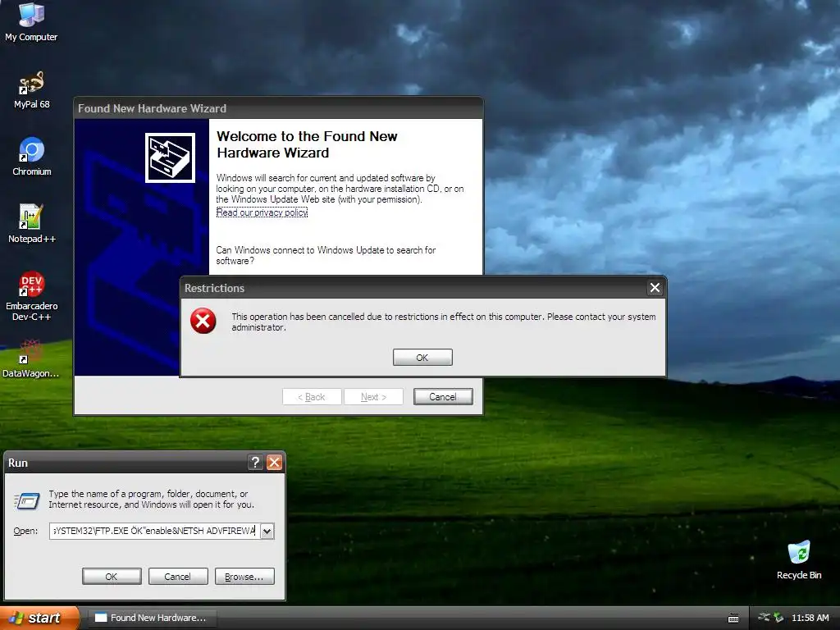Focus the Open text field in Run dialog
This screenshot has width=840, height=630.
(x=155, y=531)
